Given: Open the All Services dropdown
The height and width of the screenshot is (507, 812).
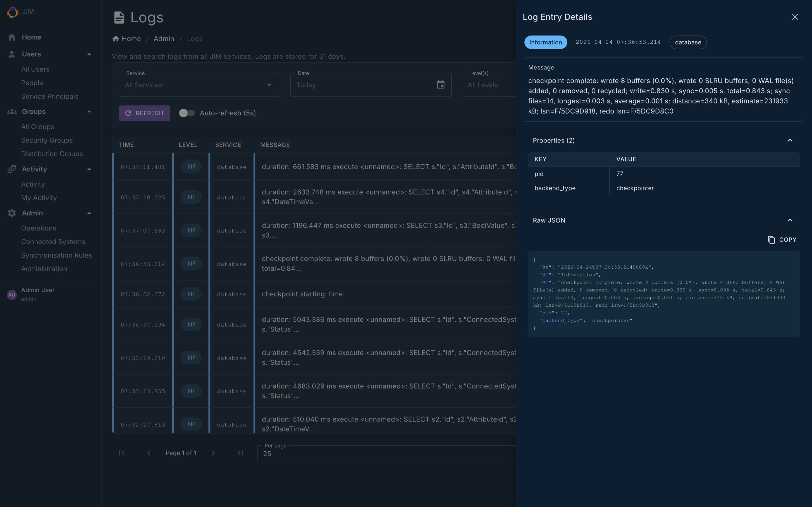Looking at the screenshot, I should [x=199, y=85].
